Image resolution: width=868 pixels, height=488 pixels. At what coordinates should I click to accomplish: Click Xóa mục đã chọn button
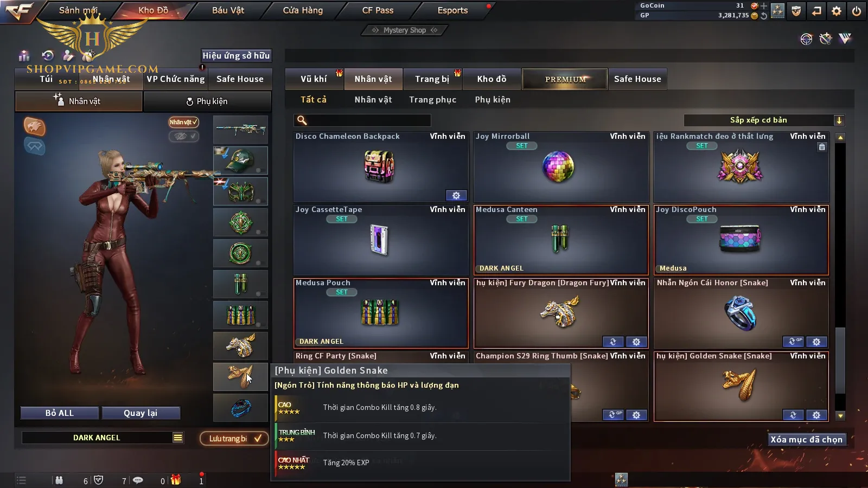click(x=807, y=439)
